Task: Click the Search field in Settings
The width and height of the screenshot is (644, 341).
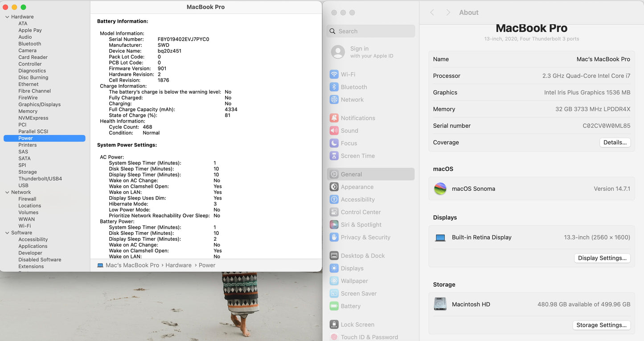Action: tap(371, 31)
